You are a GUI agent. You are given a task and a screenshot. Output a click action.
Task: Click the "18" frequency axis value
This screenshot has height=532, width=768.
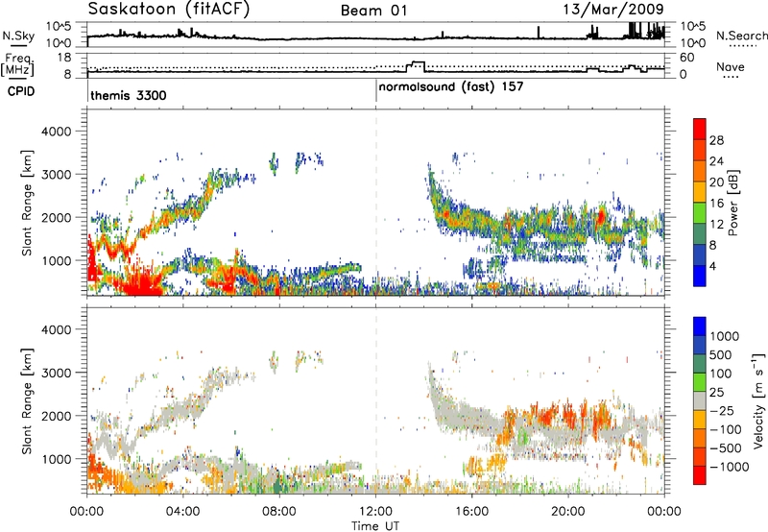[64, 58]
